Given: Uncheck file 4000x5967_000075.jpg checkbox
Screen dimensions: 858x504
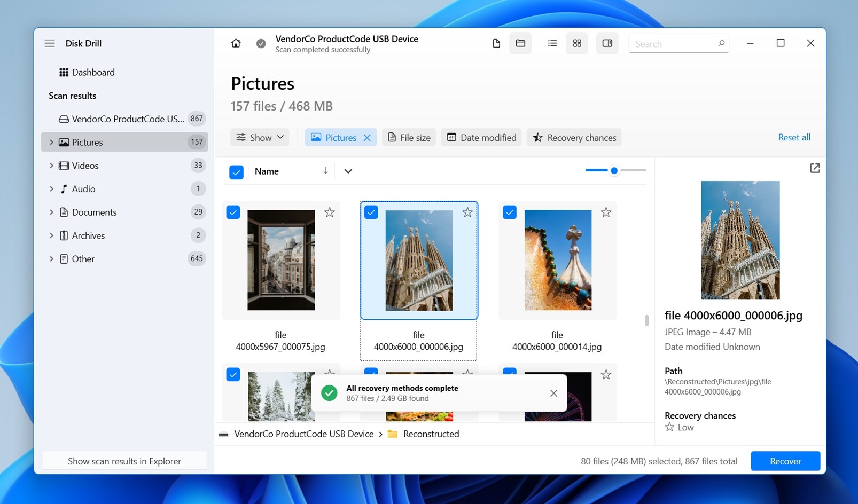Looking at the screenshot, I should [x=233, y=212].
